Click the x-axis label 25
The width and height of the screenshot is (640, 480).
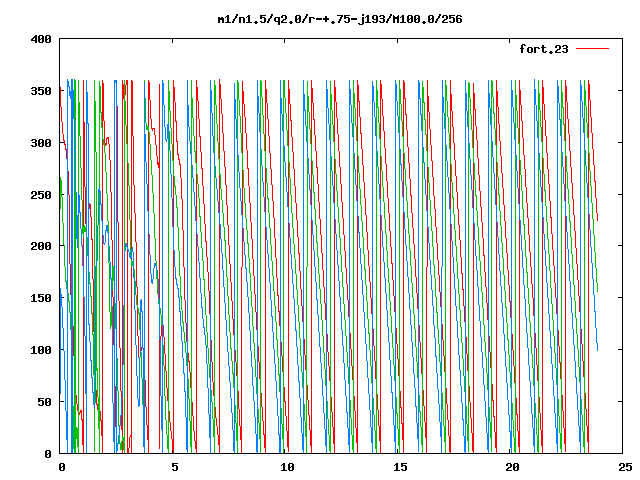pyautogui.click(x=625, y=467)
